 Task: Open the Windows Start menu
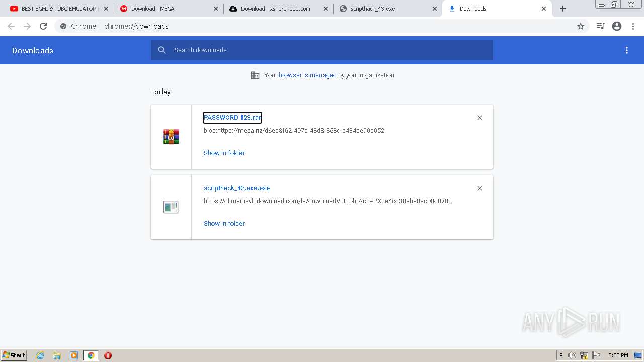(x=14, y=355)
